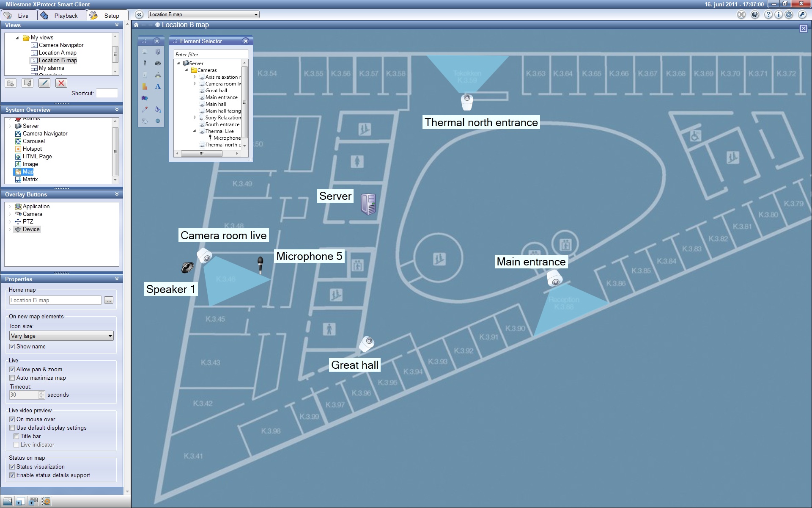Enable Use default display settings checkbox
Screen dimensions: 812x508
(12, 428)
